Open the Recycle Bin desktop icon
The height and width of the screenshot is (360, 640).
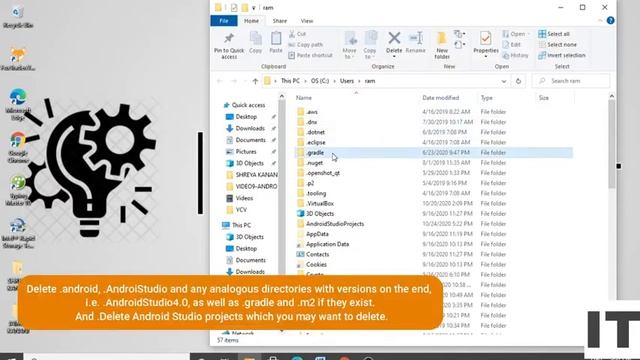point(17,17)
